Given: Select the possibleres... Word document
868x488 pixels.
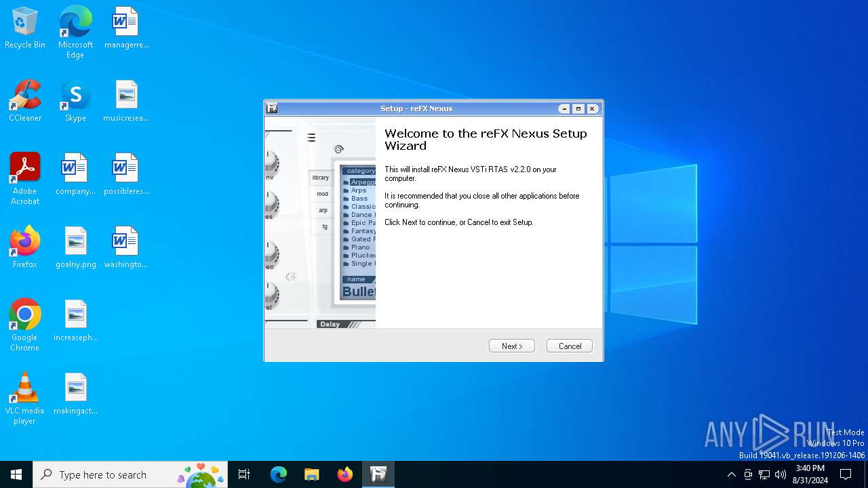Looking at the screenshot, I should [126, 175].
